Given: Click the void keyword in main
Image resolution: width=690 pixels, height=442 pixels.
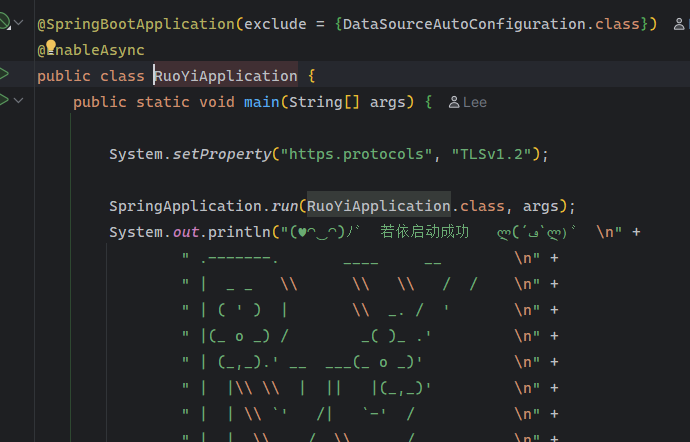Looking at the screenshot, I should [217, 102].
